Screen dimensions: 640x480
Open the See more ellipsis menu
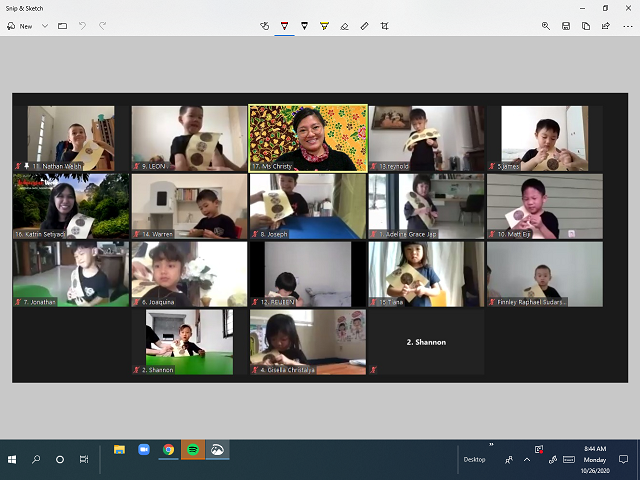click(626, 26)
